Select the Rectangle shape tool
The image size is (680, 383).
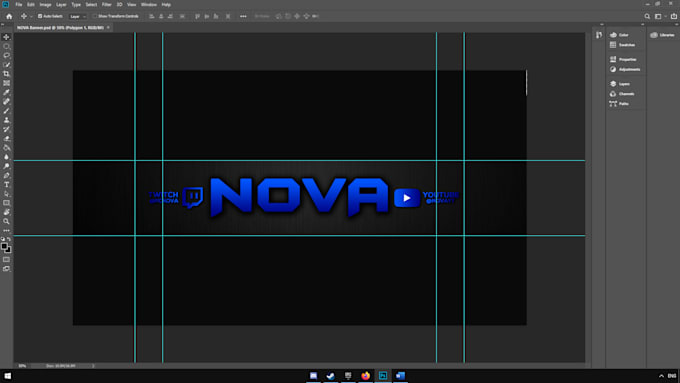tap(6, 203)
